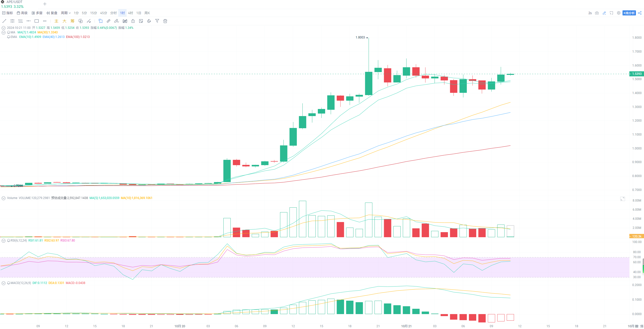Select the trend line drawing tool
This screenshot has height=329, width=644.
pyautogui.click(x=4, y=21)
